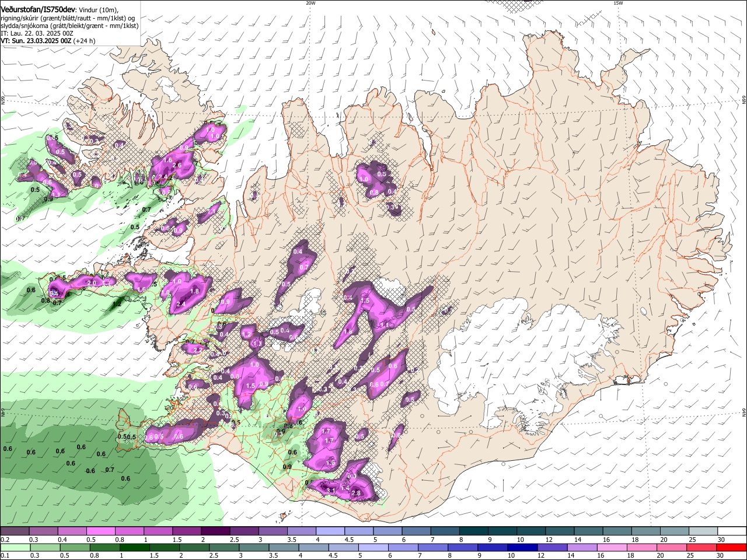Screen dimensions: 747x560
Task: Click the '4.5' label in the upper legend row
Action: tap(349, 540)
